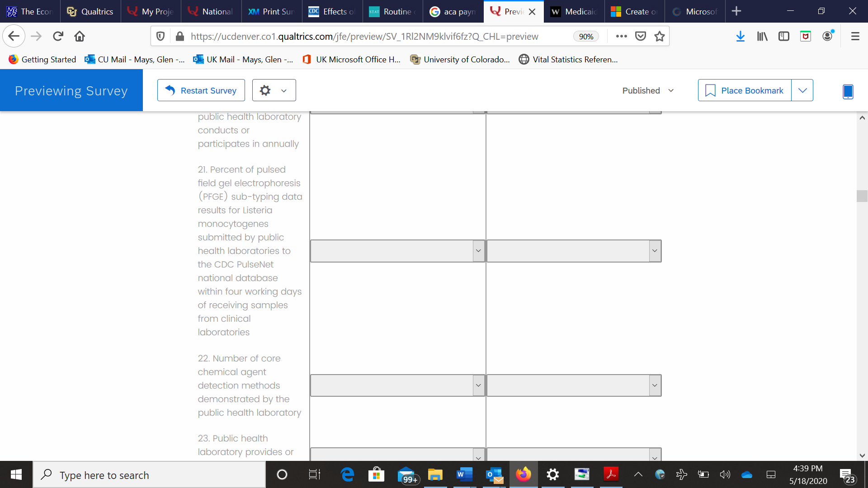Click the Firefox downloads arrow icon
This screenshot has height=488, width=868.
(x=740, y=36)
